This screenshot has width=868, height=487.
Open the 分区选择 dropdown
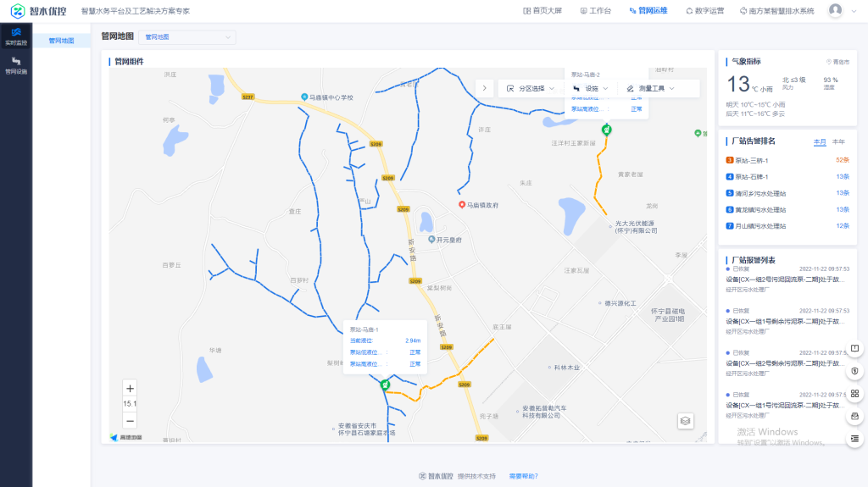[x=531, y=89]
